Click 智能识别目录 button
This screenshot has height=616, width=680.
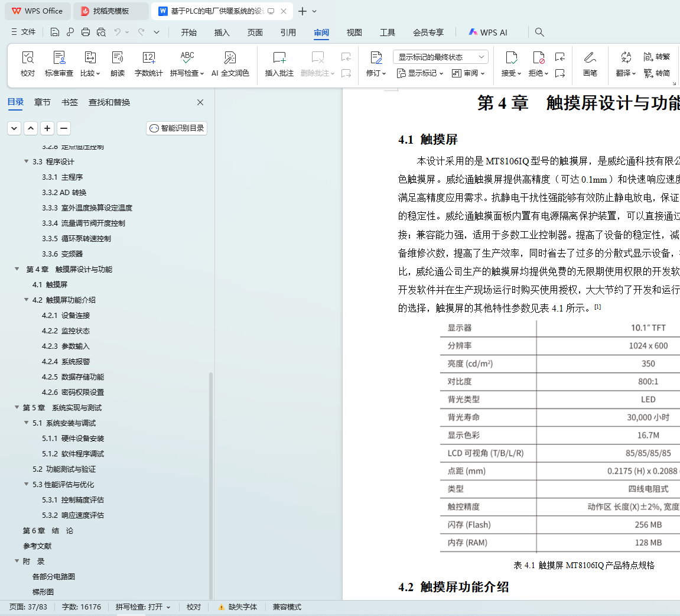pyautogui.click(x=177, y=128)
